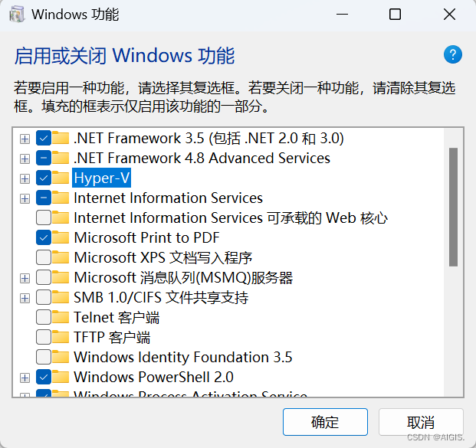The height and width of the screenshot is (448, 476).
Task: Click the TFTP 客户端 folder icon
Action: 61,337
